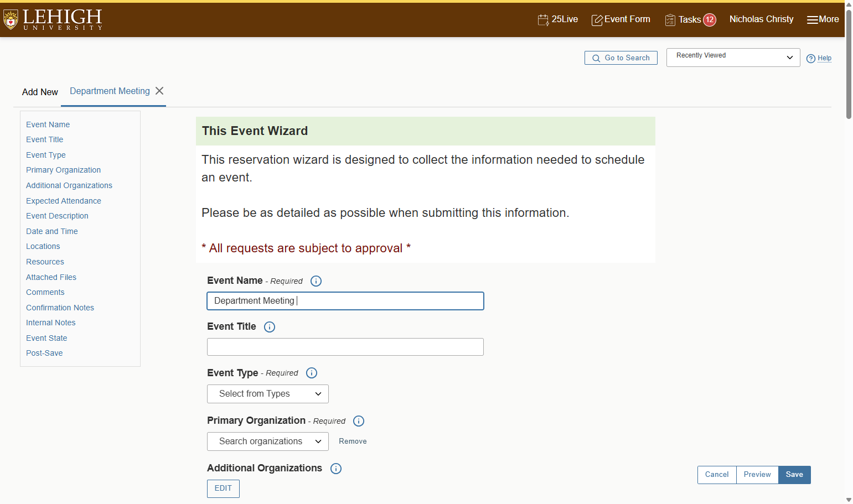Screen dimensions: 853x504
Task: Go to Attached Files sidebar link
Action: (x=51, y=277)
